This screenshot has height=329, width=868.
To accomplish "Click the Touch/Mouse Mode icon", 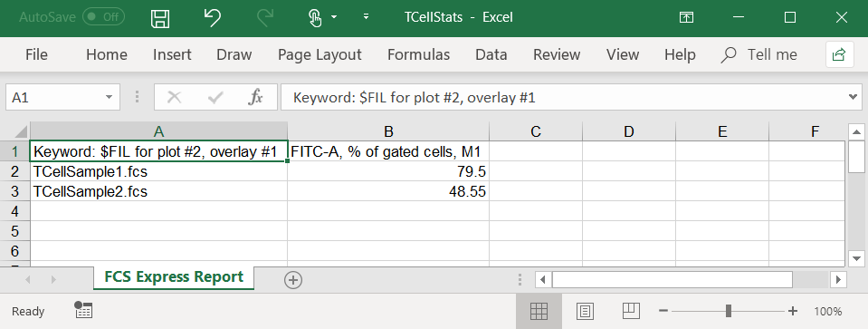I will point(315,18).
